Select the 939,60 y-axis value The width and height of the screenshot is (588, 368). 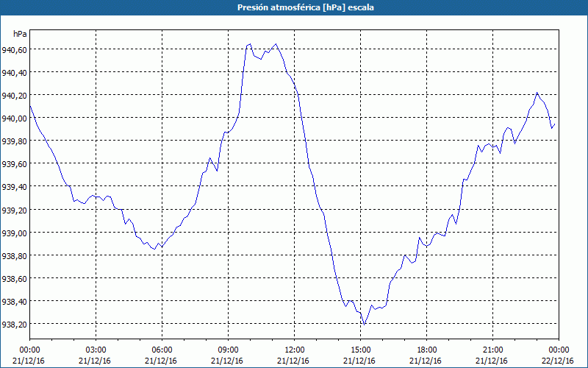click(x=13, y=164)
